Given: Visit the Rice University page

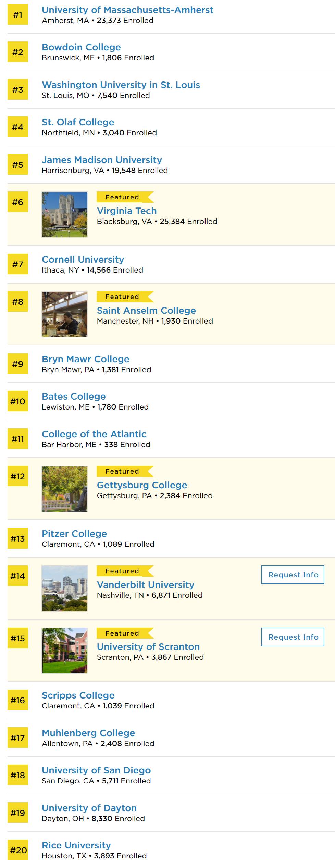Looking at the screenshot, I should tap(76, 845).
